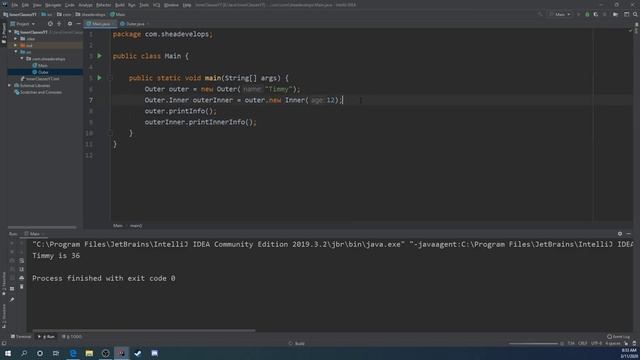Rerun Main in the Run panel
This screenshot has width=640, height=360.
[12, 244]
